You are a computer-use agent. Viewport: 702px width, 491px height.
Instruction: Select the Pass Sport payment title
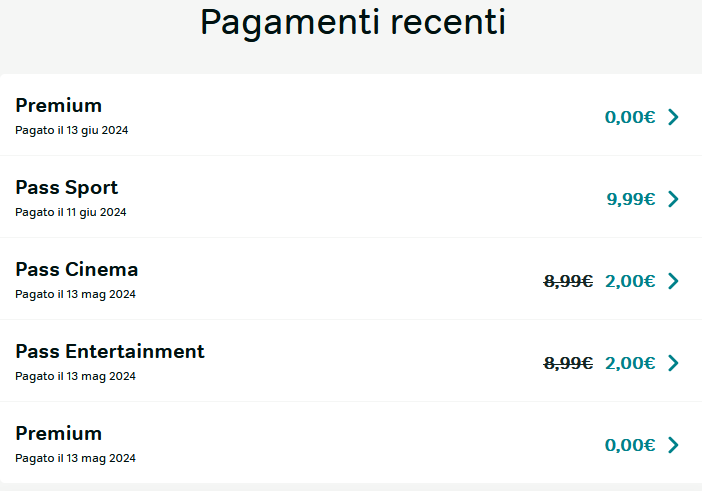coord(67,188)
